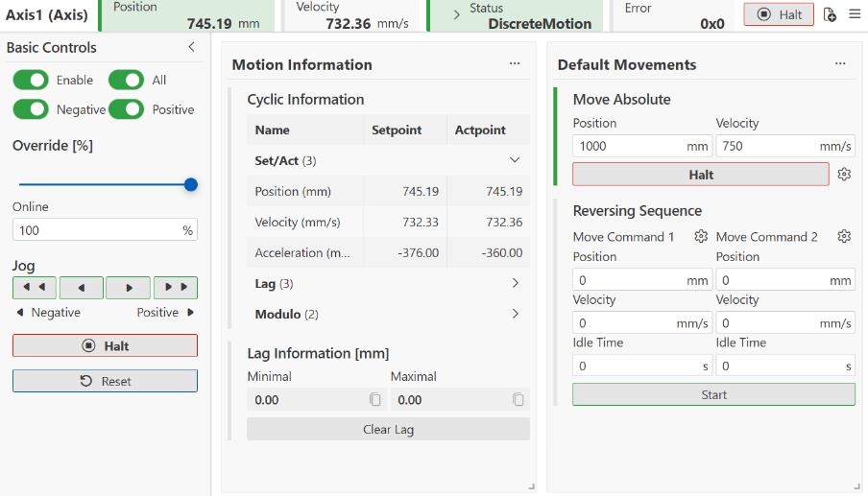Click the Reset button
Viewport: 868px width, 496px height.
tap(106, 381)
